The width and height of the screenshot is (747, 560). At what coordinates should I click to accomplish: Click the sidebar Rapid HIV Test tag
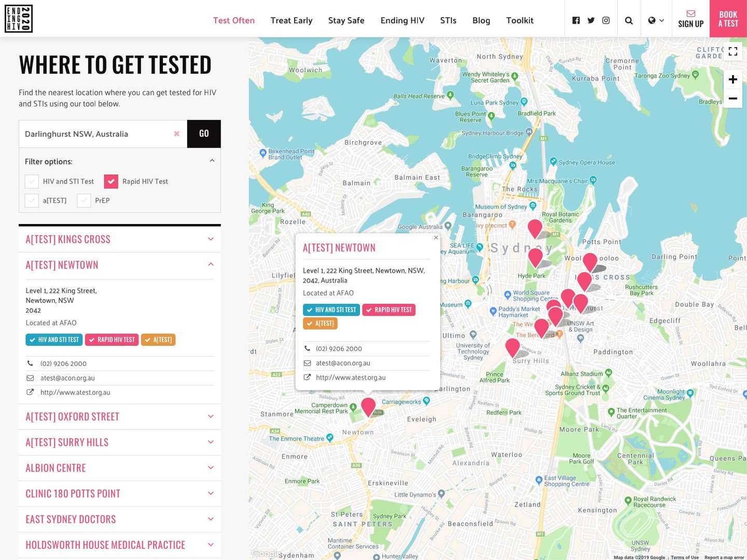tap(112, 340)
